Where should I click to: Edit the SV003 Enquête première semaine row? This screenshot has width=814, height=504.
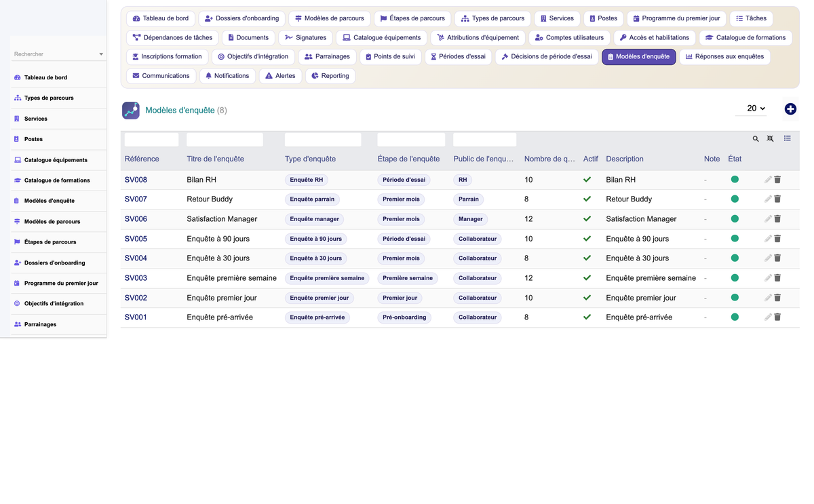(768, 278)
